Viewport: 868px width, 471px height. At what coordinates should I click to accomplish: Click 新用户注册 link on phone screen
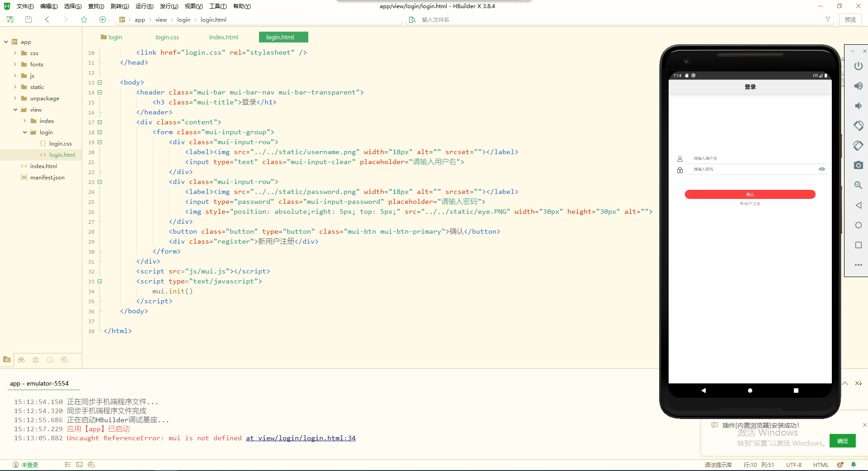tap(750, 204)
